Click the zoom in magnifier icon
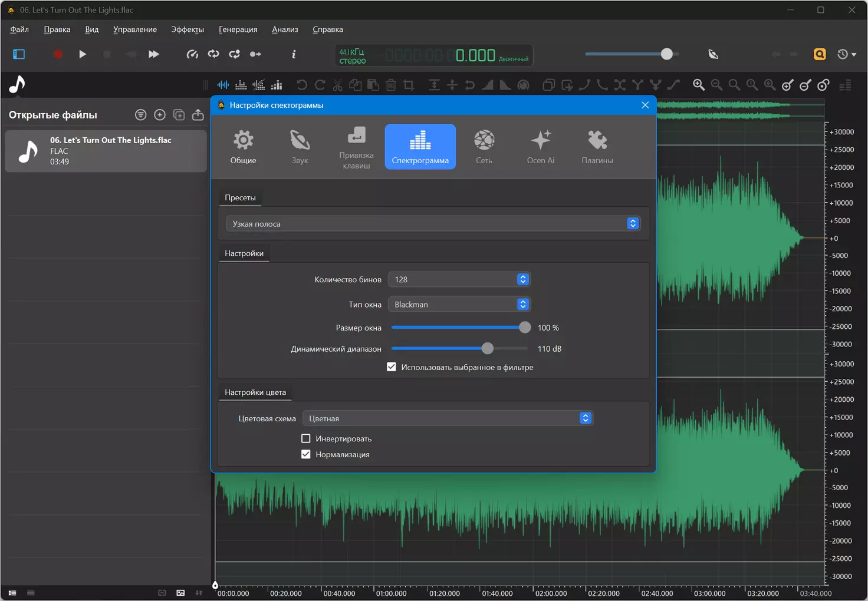 tap(699, 85)
